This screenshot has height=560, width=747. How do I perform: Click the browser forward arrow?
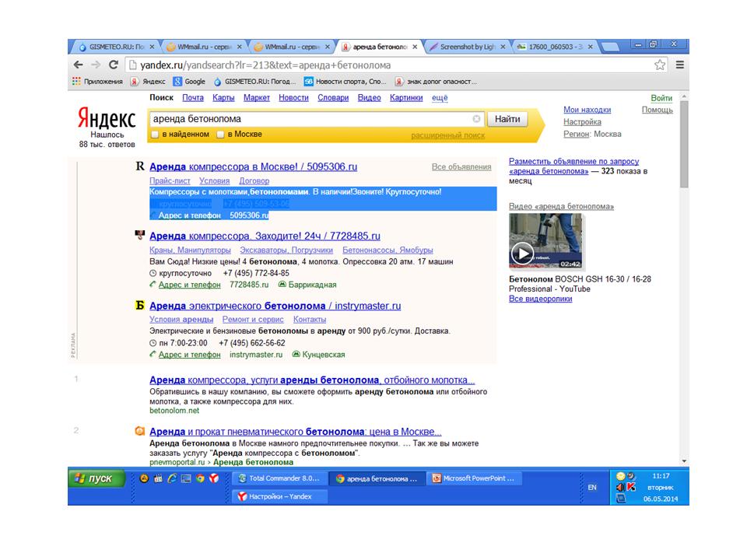pyautogui.click(x=96, y=65)
